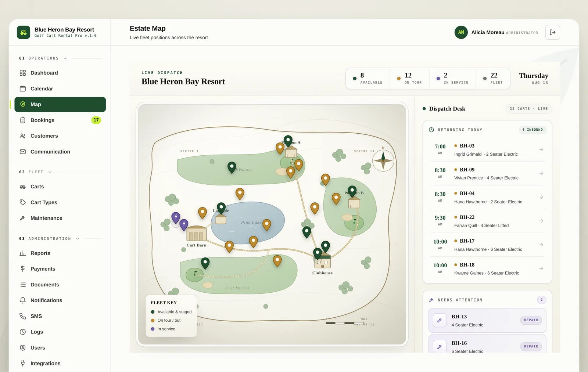Click the On tour / out legend dot
Screen dimensions: 588x372
click(x=153, y=320)
